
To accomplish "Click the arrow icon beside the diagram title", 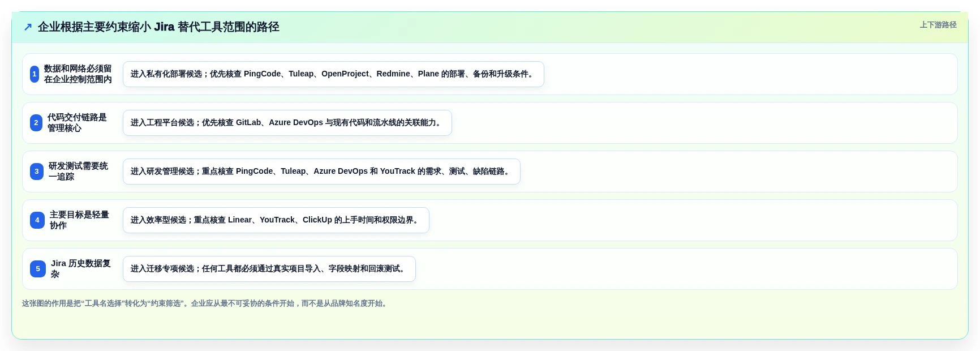I will 28,27.
